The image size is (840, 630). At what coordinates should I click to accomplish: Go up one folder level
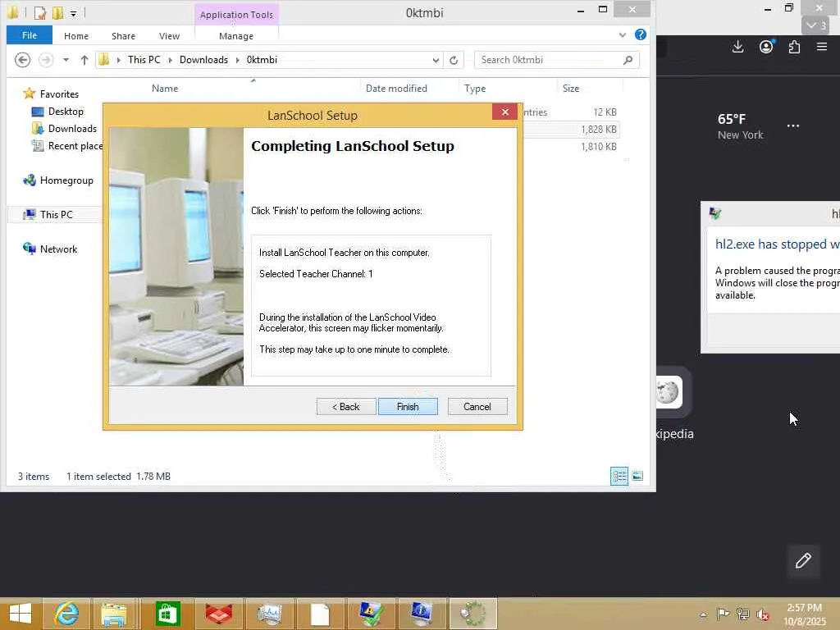(84, 60)
